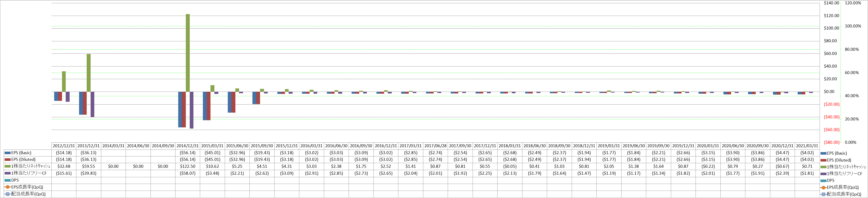
Task: Click the tallest green net cash bar for 2014/12/31
Action: pyautogui.click(x=188, y=53)
